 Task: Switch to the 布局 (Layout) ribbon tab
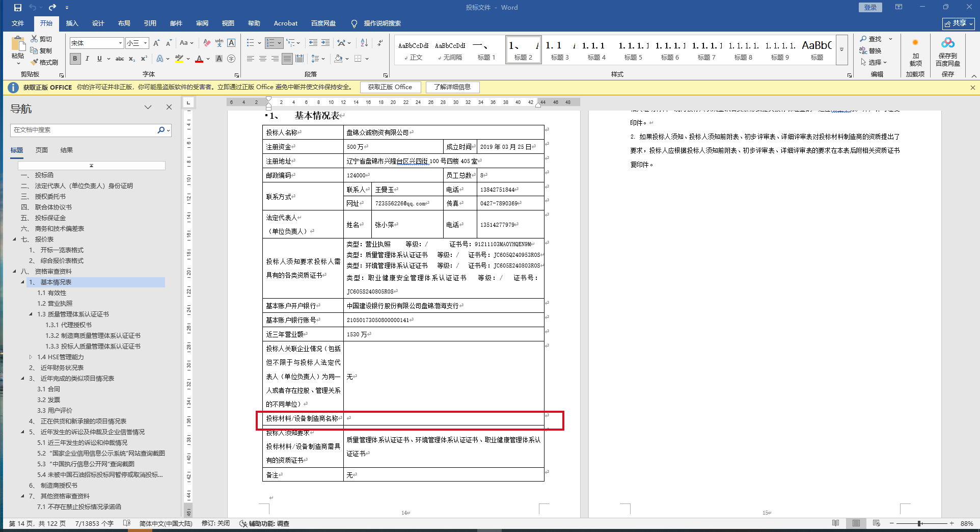(124, 23)
